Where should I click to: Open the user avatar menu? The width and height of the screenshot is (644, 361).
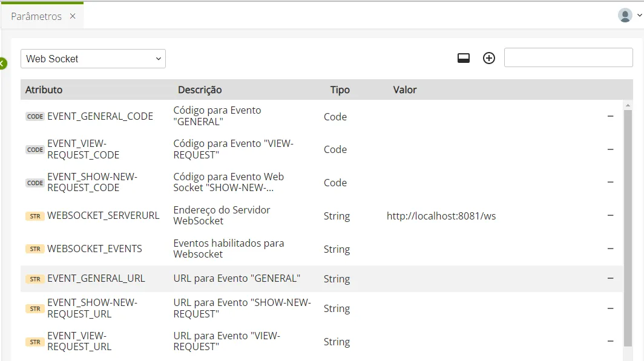click(x=629, y=16)
